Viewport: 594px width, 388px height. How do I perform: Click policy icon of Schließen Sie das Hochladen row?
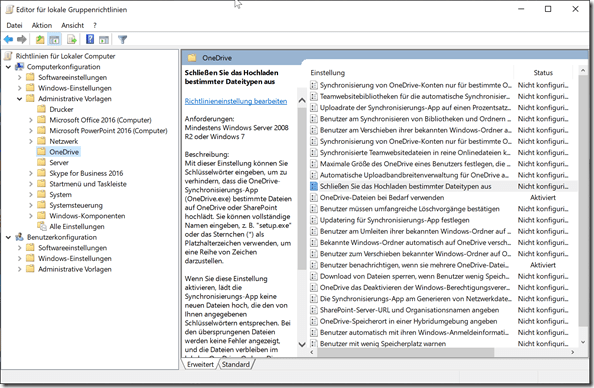coord(314,186)
